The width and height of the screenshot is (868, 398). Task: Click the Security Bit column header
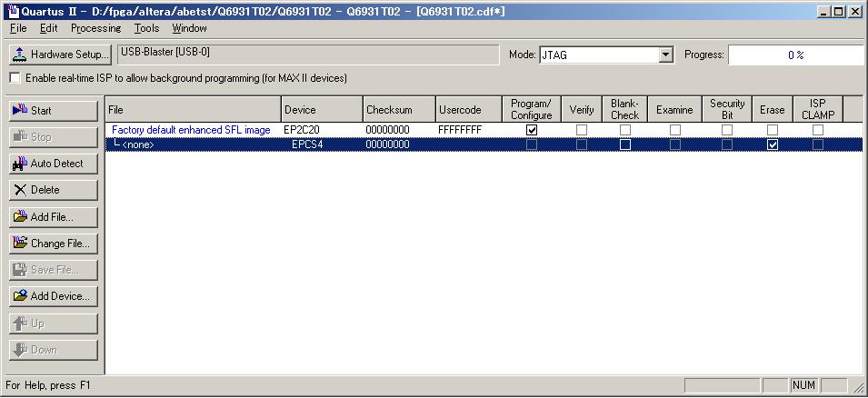[x=727, y=110]
